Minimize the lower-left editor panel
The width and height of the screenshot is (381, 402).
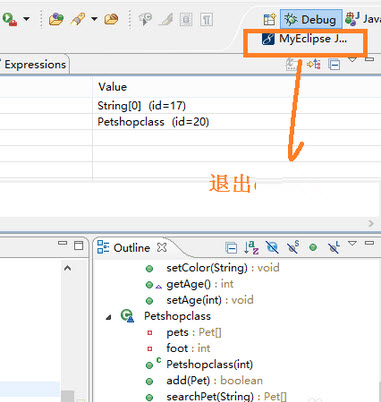click(x=62, y=243)
